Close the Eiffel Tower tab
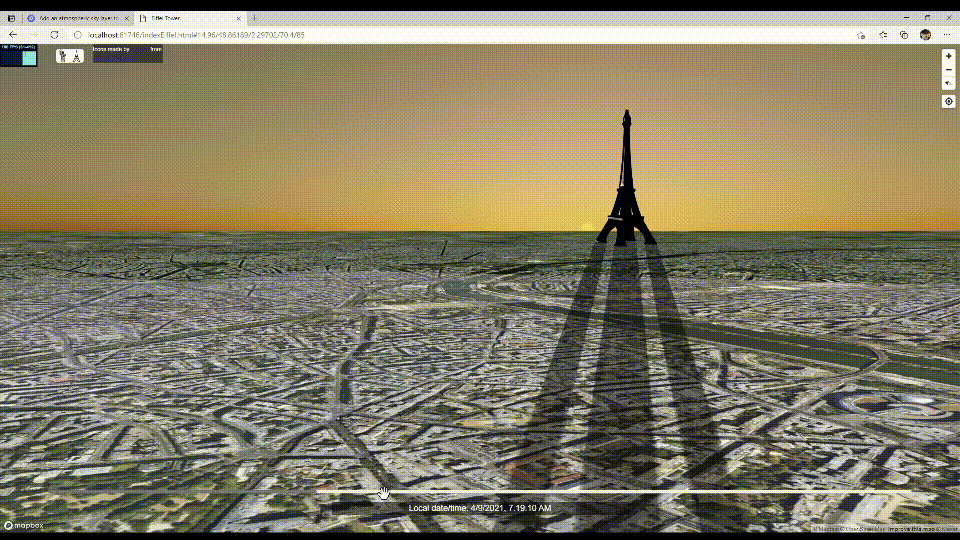The width and height of the screenshot is (960, 540). pos(238,18)
